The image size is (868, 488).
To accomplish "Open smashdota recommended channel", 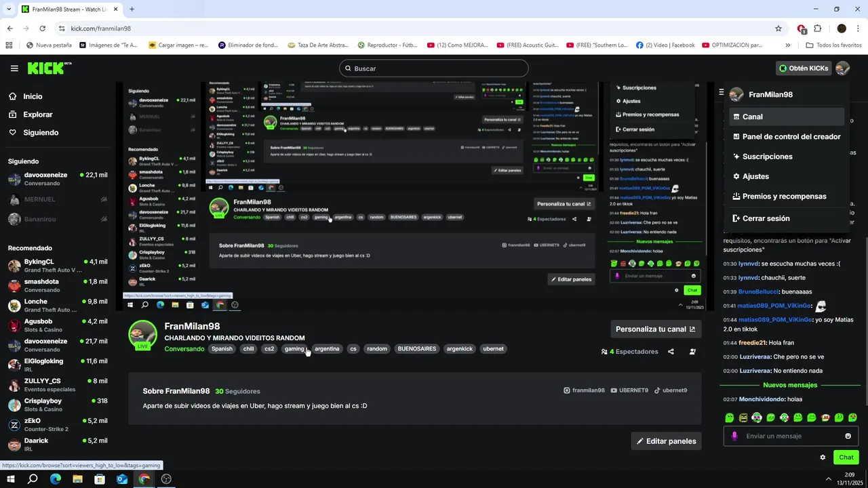I will point(58,285).
